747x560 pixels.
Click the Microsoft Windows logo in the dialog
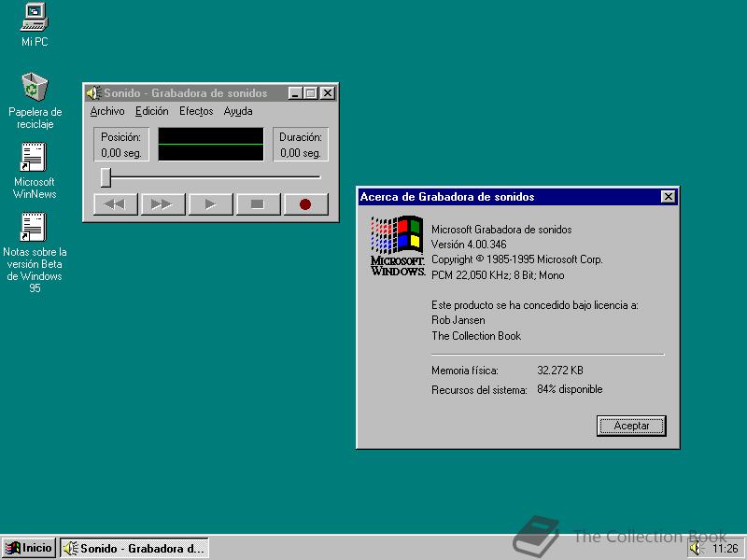pyautogui.click(x=398, y=245)
